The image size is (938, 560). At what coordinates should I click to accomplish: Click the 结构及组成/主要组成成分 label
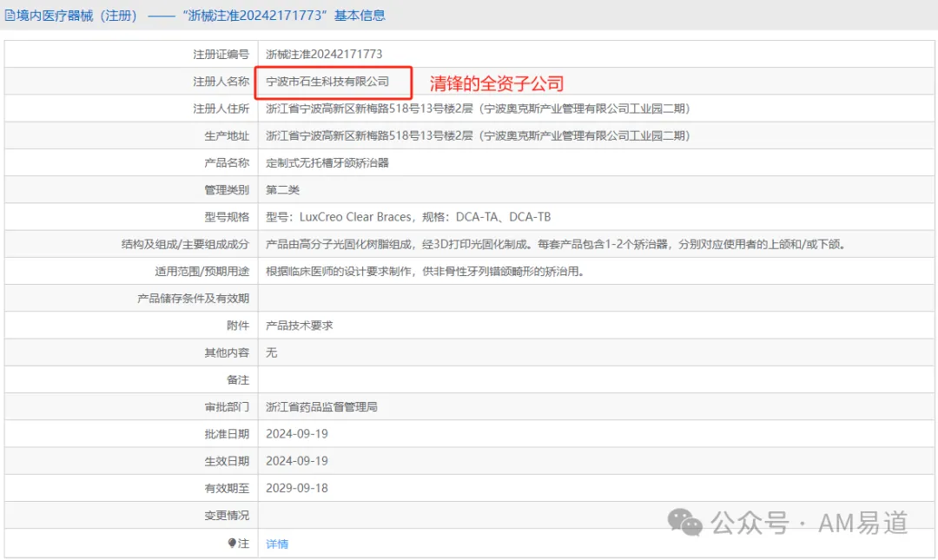[186, 244]
